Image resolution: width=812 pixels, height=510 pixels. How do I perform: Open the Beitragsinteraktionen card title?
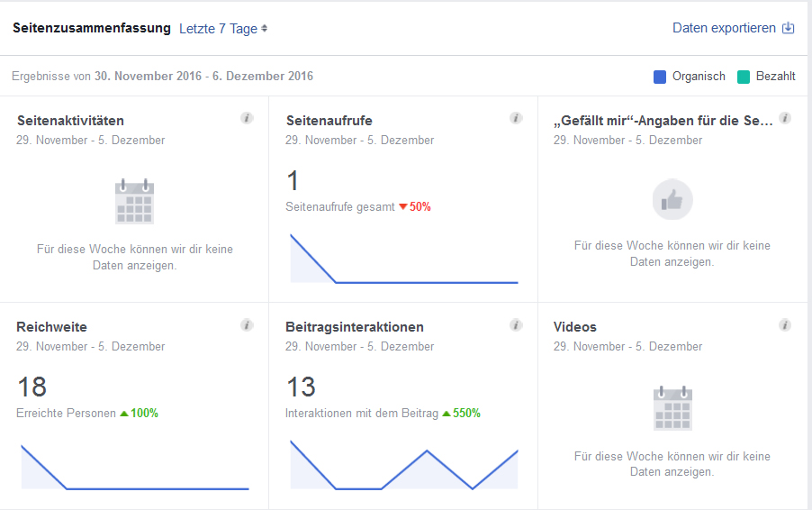pos(355,327)
